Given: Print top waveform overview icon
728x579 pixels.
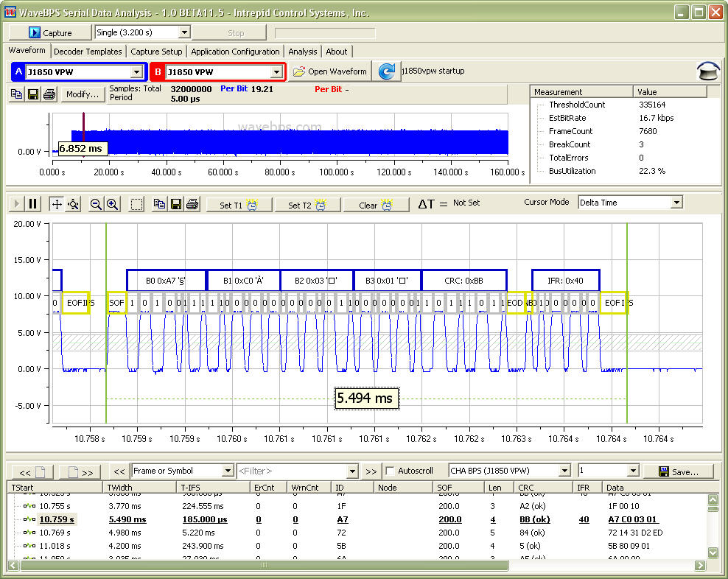Looking at the screenshot, I should tap(49, 94).
